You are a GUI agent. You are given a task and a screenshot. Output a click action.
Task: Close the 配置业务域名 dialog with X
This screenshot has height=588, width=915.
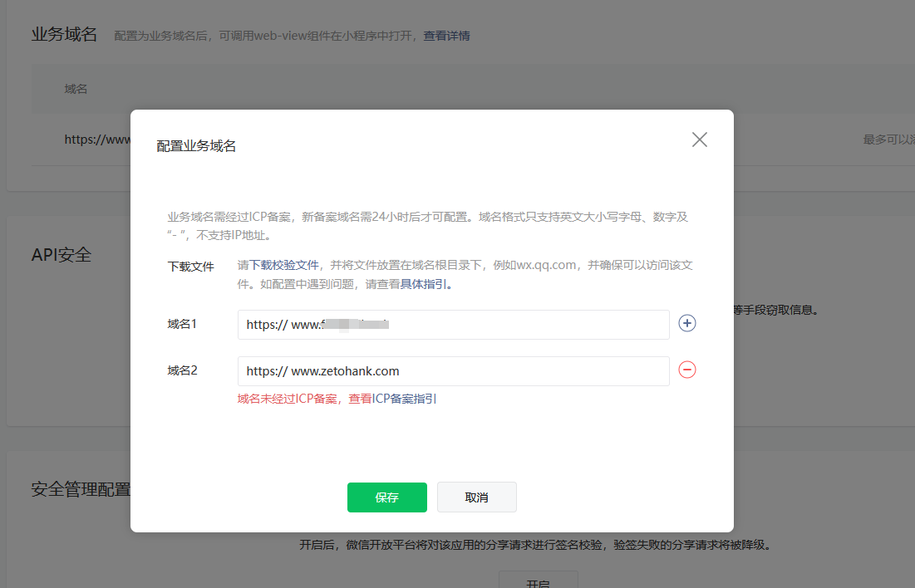(699, 140)
